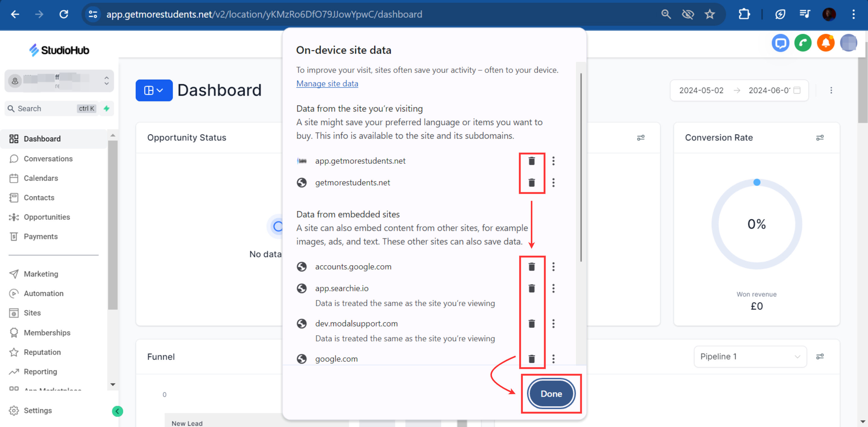Open the Manage site data link
The image size is (868, 427).
coord(327,83)
